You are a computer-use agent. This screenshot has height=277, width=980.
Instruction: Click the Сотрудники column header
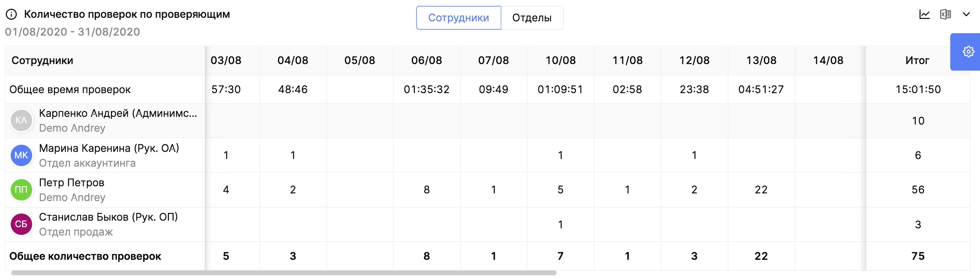click(x=43, y=60)
